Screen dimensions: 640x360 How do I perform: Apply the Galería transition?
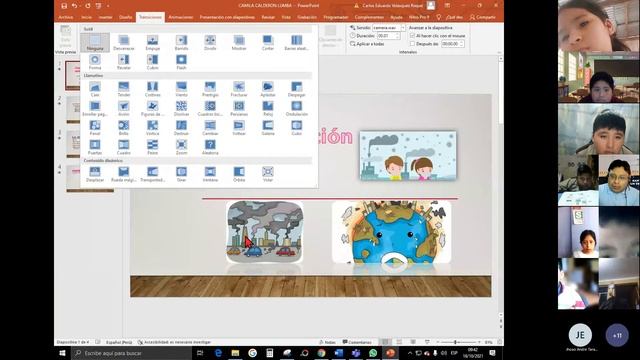coord(268,127)
